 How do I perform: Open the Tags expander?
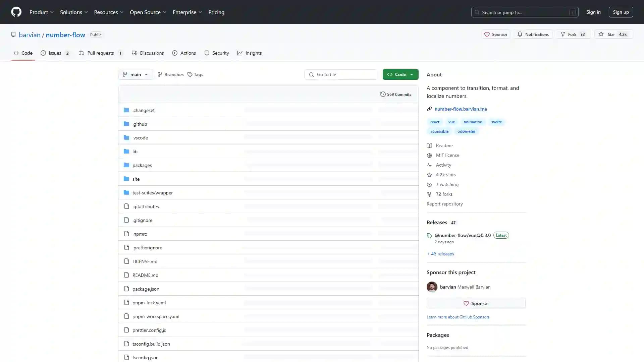pos(195,74)
